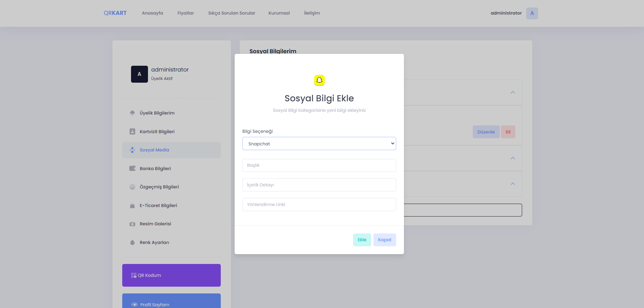Focus the Başlık input field

(319, 165)
